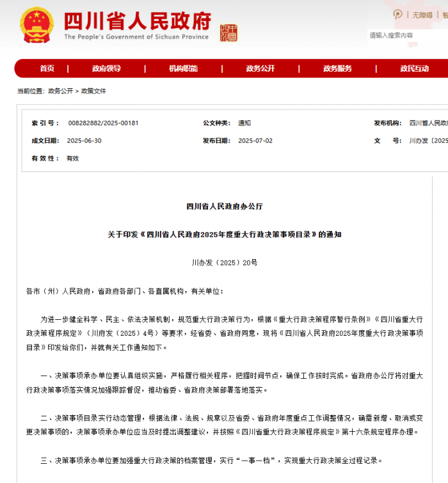Click 政务公开 in the breadcrumb
Viewport: 448px width, 483px height.
60,91
